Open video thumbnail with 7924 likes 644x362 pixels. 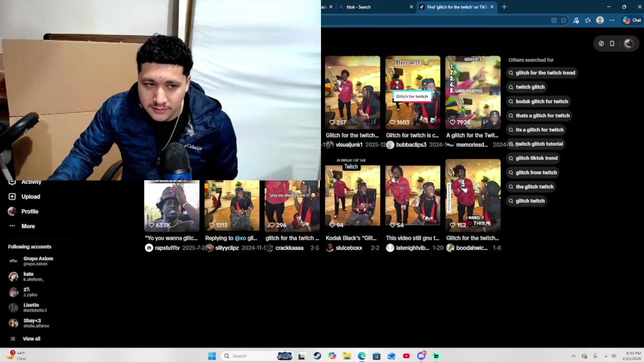473,92
